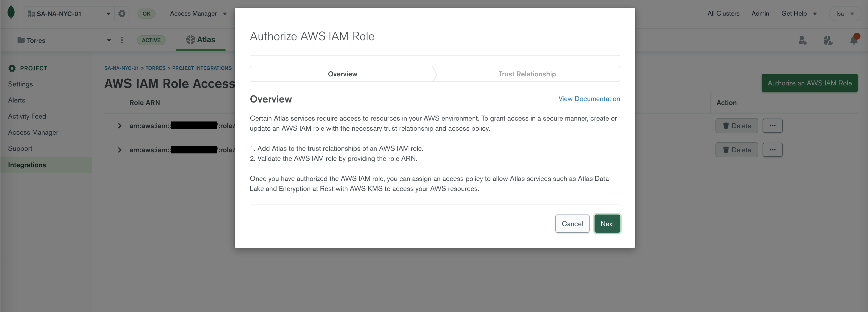Viewport: 868px width, 312px height.
Task: Cancel the Authorize AWS IAM Role dialog
Action: (x=572, y=224)
